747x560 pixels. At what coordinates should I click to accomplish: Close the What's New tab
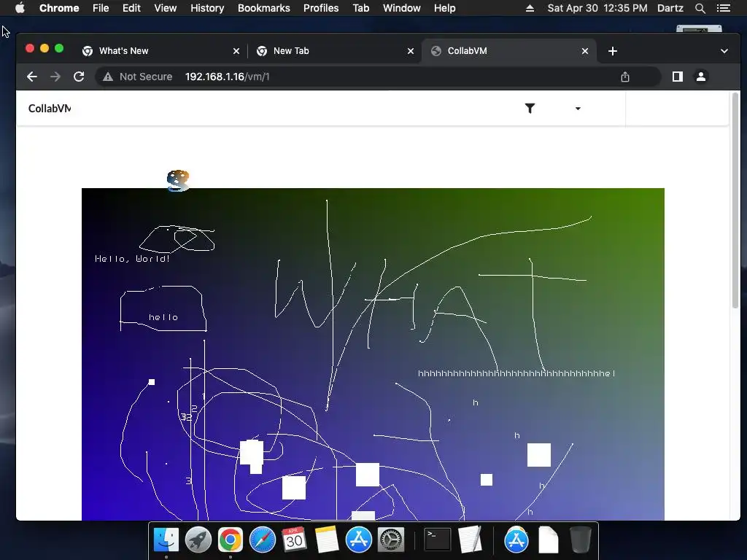click(236, 51)
